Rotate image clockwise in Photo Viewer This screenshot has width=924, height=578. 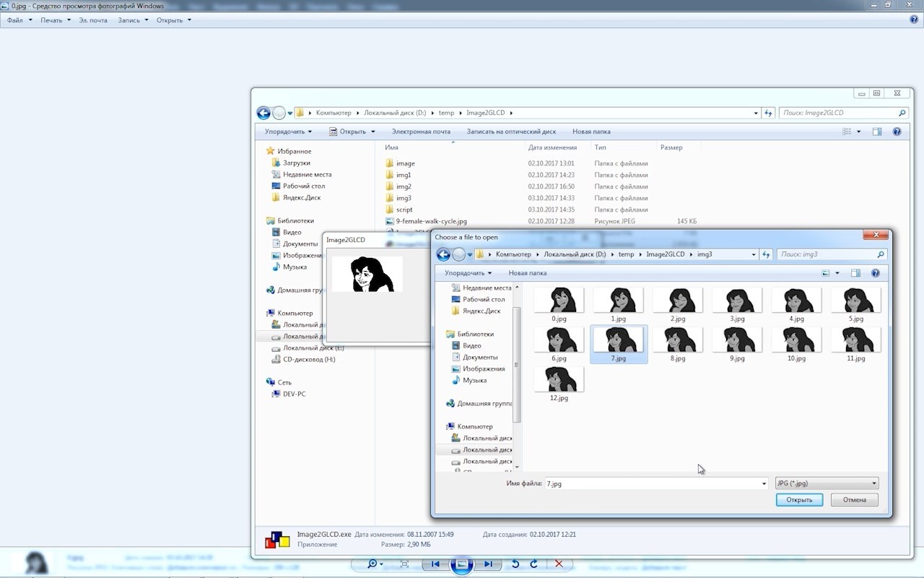point(534,564)
